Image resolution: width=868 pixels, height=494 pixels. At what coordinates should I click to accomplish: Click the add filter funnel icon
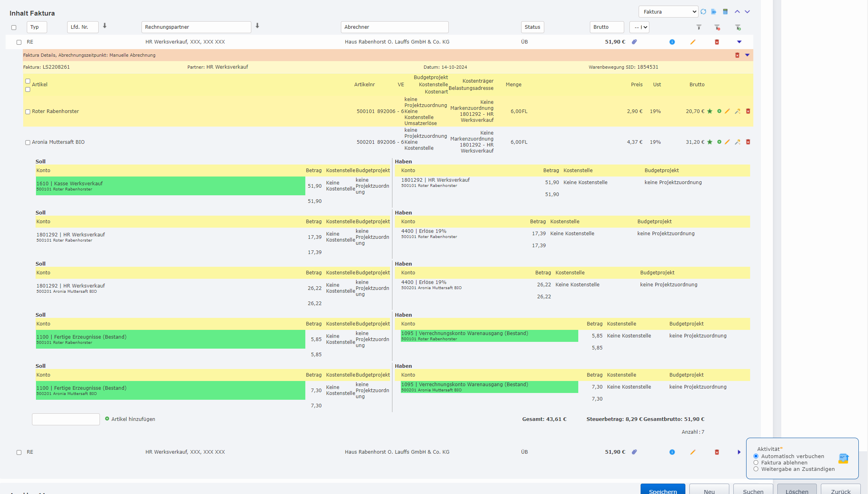[x=738, y=27]
